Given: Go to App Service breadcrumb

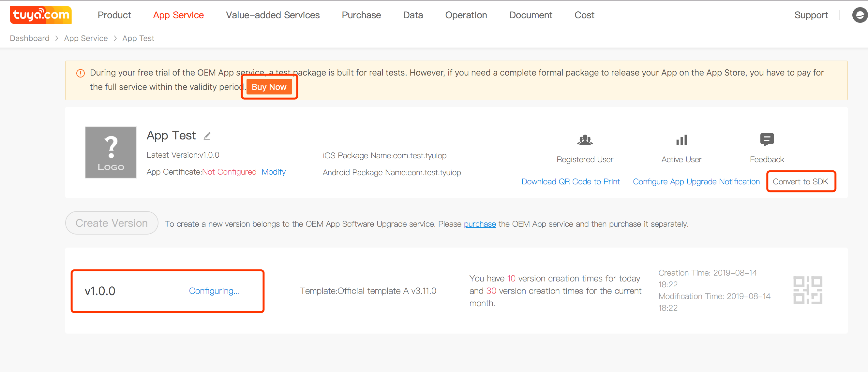Looking at the screenshot, I should click(x=86, y=38).
